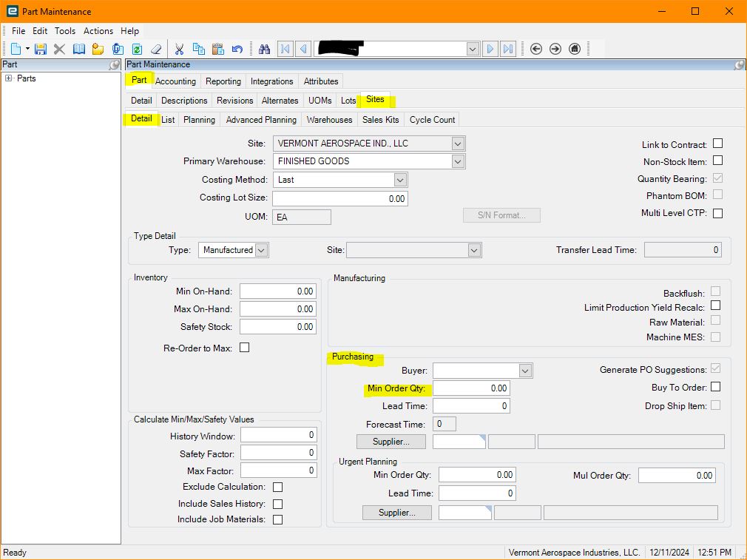Image resolution: width=747 pixels, height=560 pixels.
Task: Click the Delete X toolbar icon
Action: [59, 49]
